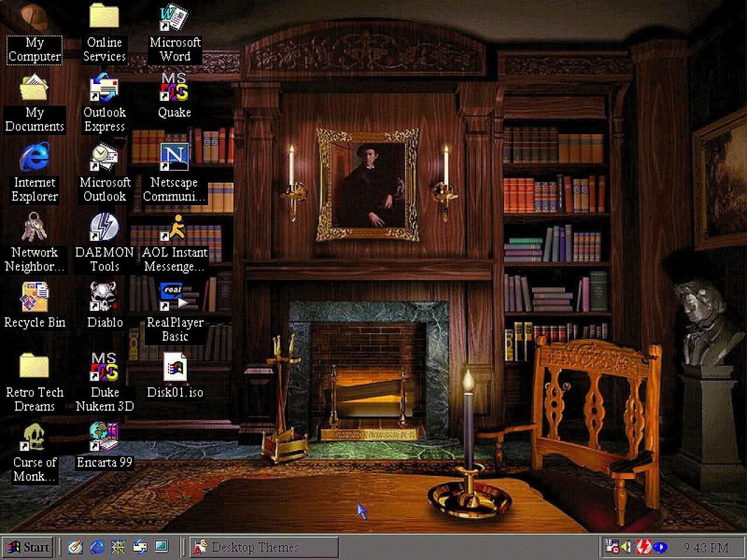Open Netscape Communicator shortcut

pyautogui.click(x=174, y=173)
